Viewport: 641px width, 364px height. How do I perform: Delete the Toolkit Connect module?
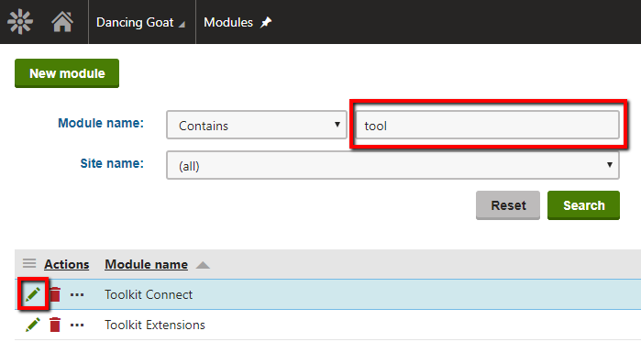tap(55, 294)
